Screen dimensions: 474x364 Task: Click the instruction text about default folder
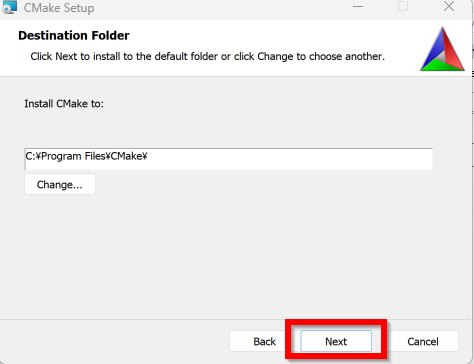[x=207, y=56]
